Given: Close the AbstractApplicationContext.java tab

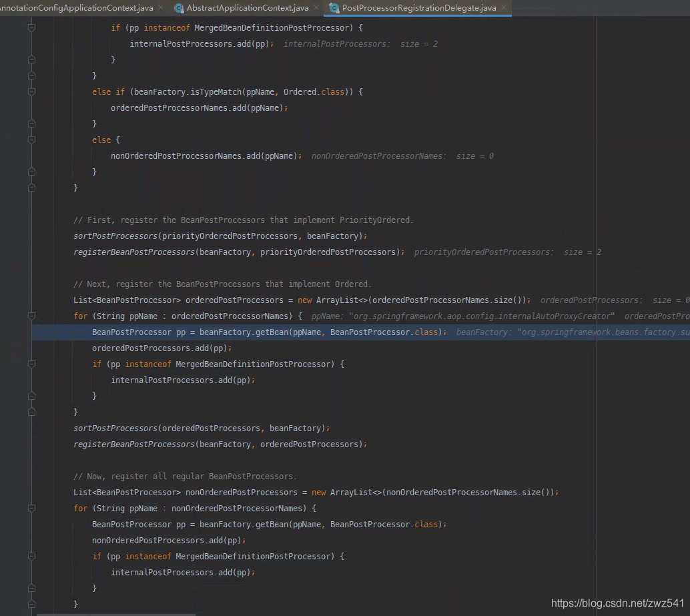Looking at the screenshot, I should click(316, 8).
